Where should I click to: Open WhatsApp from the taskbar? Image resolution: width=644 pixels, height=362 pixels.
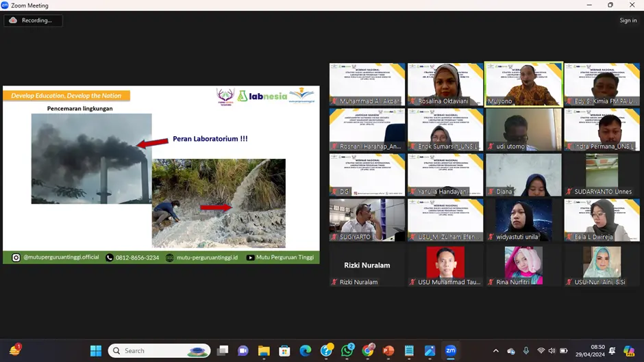[347, 350]
